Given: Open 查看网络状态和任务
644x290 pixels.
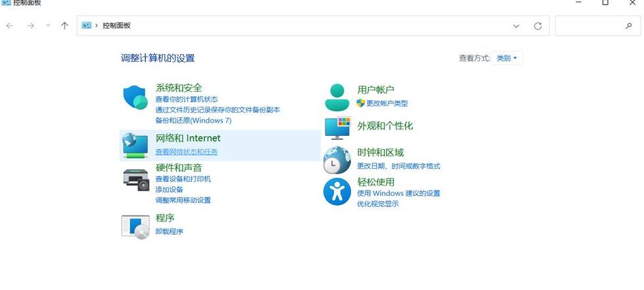Looking at the screenshot, I should point(187,152).
